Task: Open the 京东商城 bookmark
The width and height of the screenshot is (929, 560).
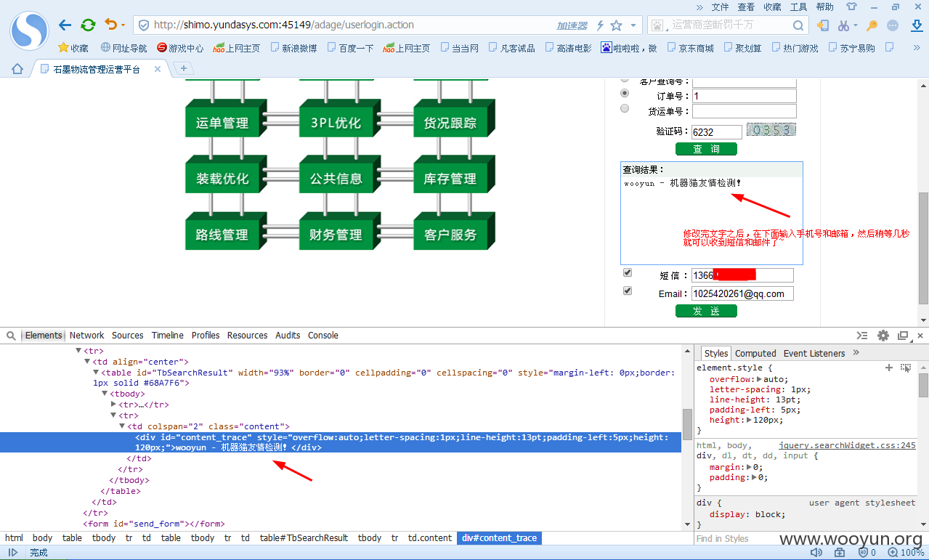Action: point(691,48)
